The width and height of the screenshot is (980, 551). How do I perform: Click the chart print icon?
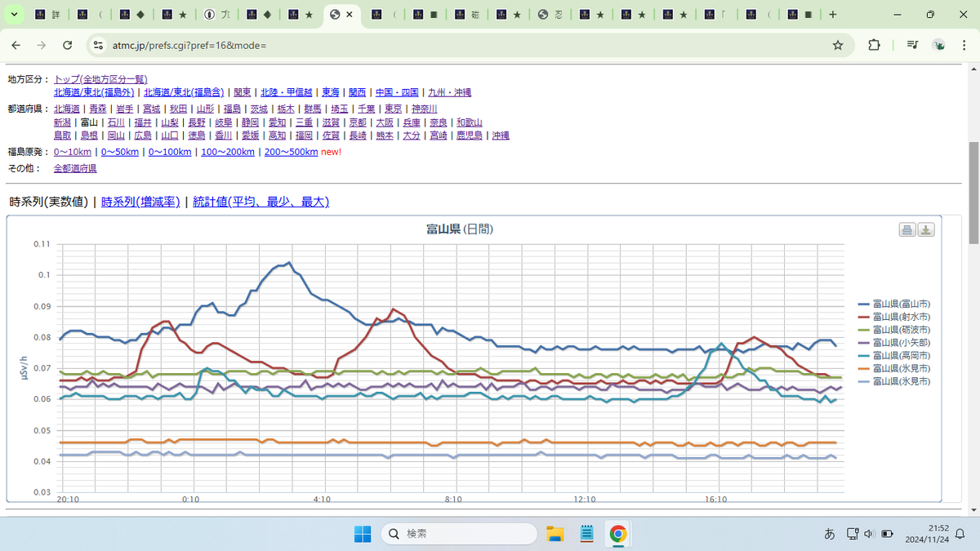(906, 229)
